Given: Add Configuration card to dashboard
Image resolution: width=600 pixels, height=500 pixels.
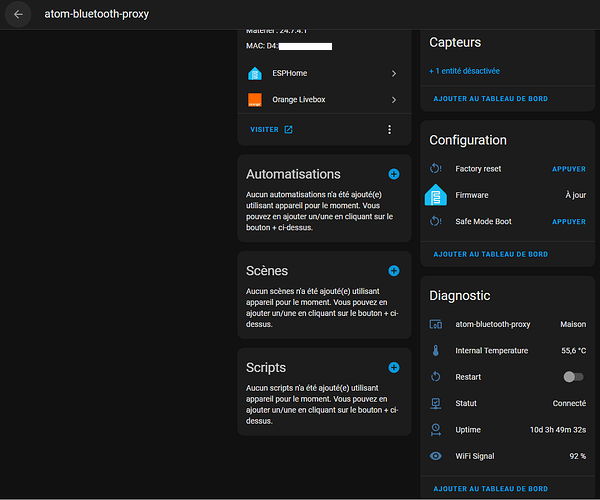Looking at the screenshot, I should tap(490, 254).
